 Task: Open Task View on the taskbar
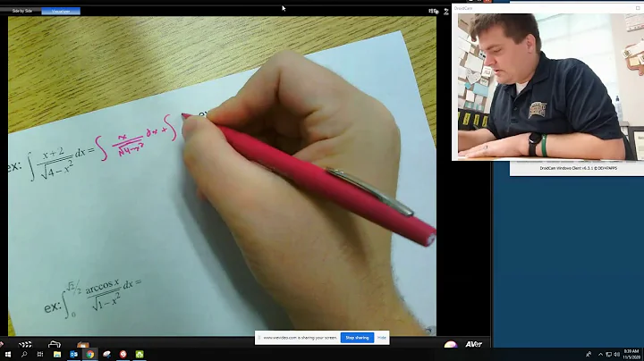coord(40,355)
